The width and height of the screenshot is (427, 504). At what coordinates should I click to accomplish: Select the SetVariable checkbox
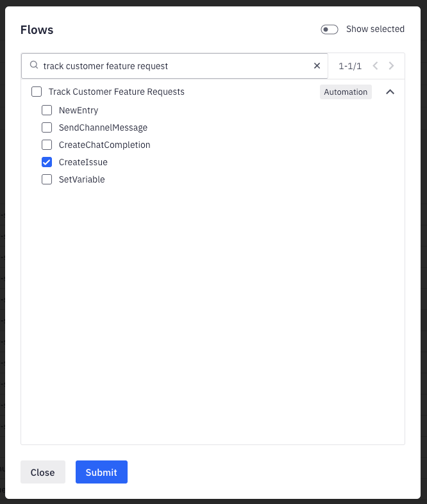click(47, 179)
